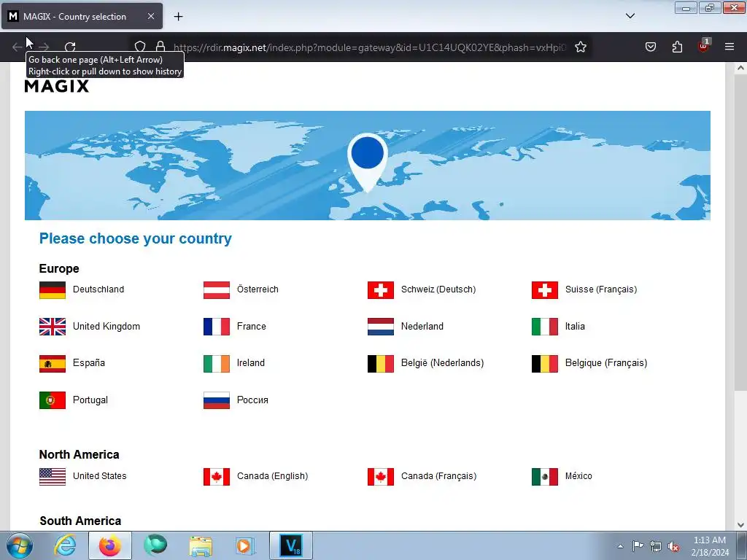Reload the page with the refresh icon
Viewport: 747px width, 560px height.
pyautogui.click(x=70, y=47)
